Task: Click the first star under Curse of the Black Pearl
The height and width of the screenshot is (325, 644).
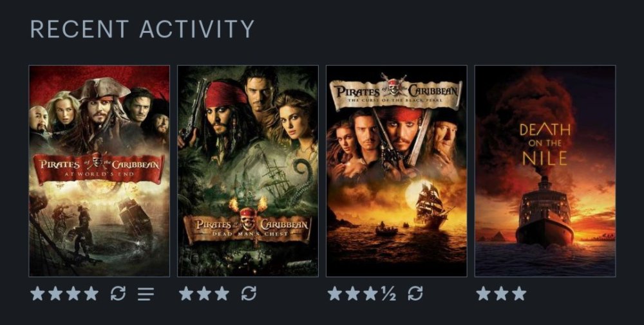Action: click(335, 293)
